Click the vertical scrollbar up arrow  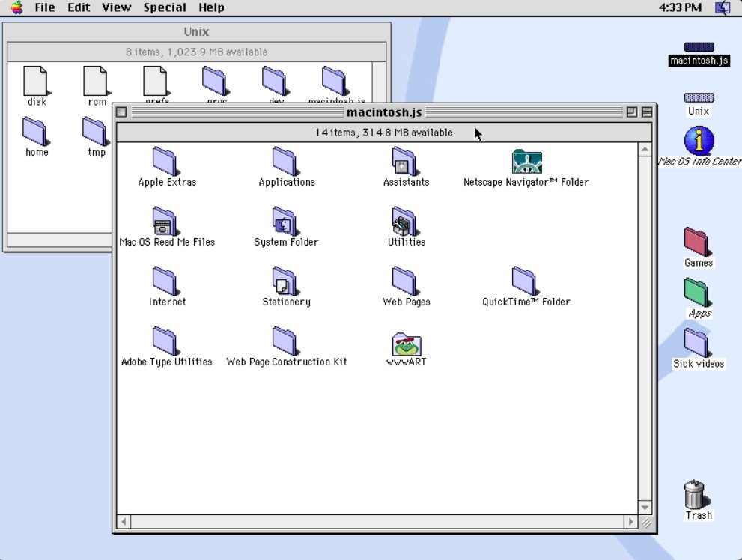[645, 150]
